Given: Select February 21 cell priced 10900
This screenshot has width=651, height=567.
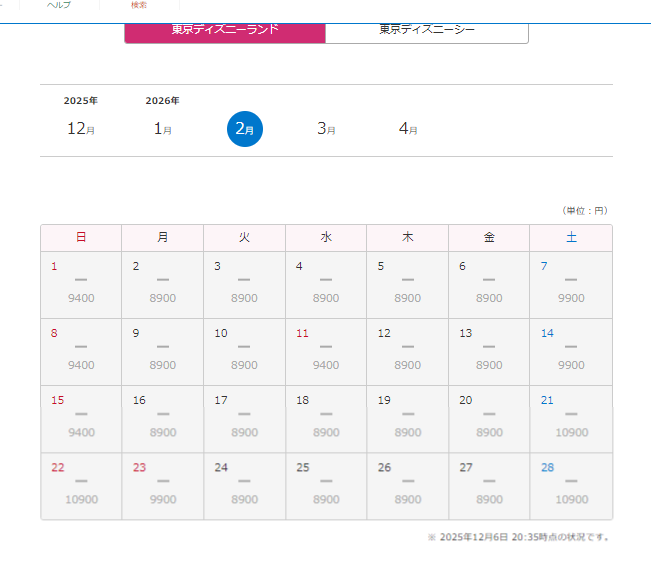Looking at the screenshot, I should (571, 419).
